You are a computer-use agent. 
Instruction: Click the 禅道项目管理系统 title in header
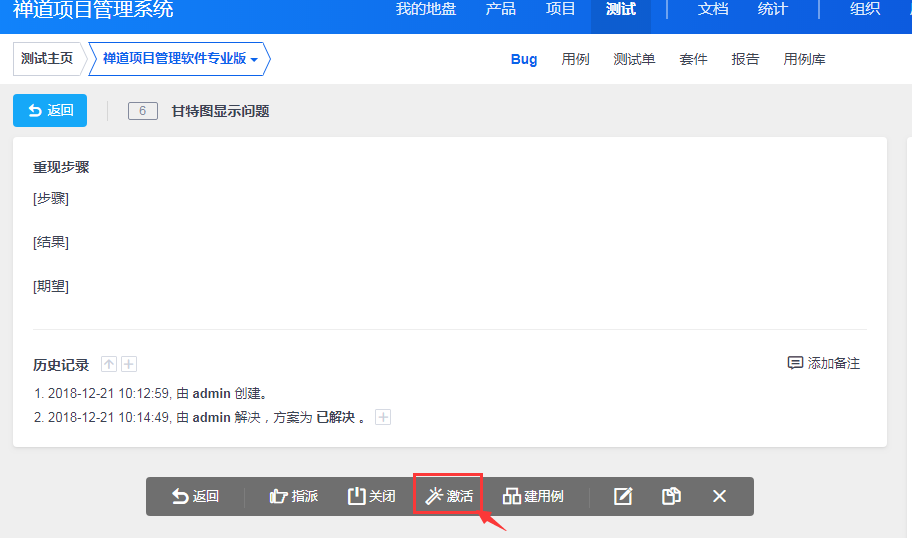(x=93, y=9)
